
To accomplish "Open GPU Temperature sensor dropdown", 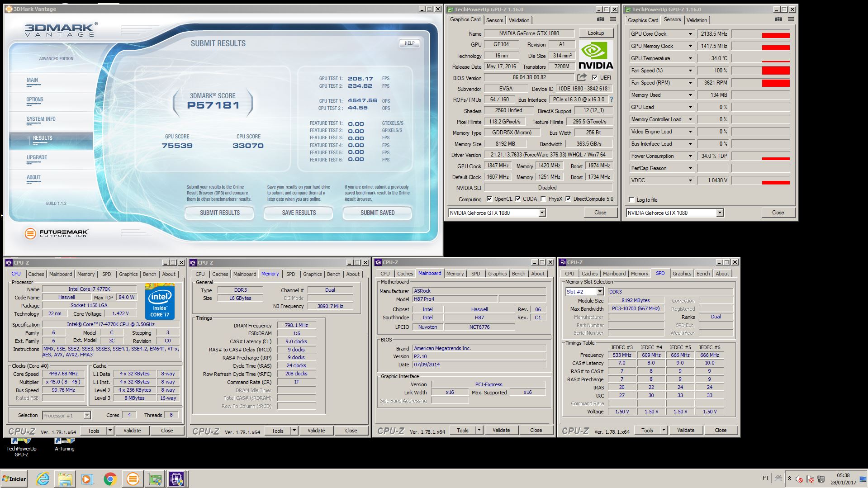I will (690, 58).
